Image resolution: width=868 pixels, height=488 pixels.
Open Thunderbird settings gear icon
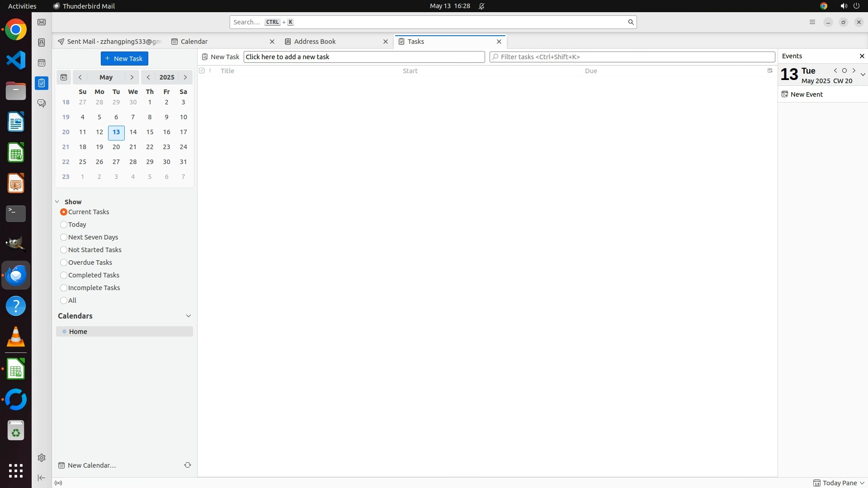pos(42,458)
